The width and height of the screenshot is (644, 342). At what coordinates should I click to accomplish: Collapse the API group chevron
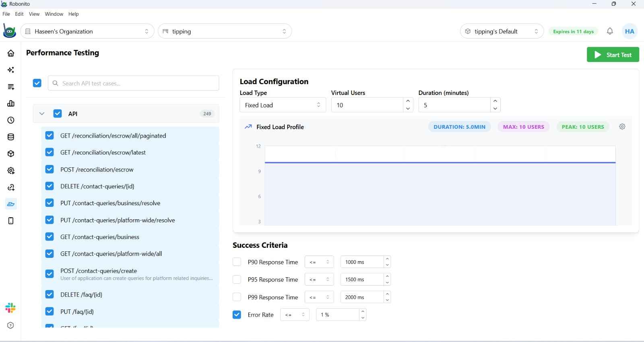41,113
